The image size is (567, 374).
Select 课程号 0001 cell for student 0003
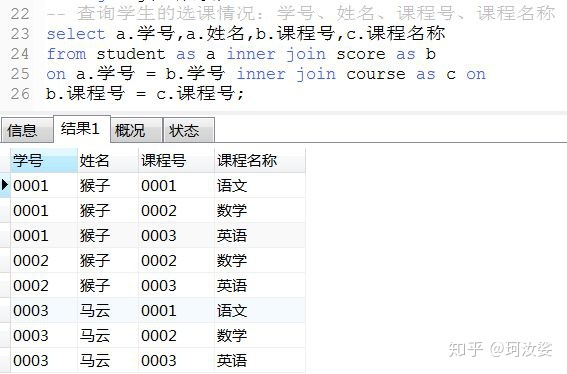[x=176, y=310]
